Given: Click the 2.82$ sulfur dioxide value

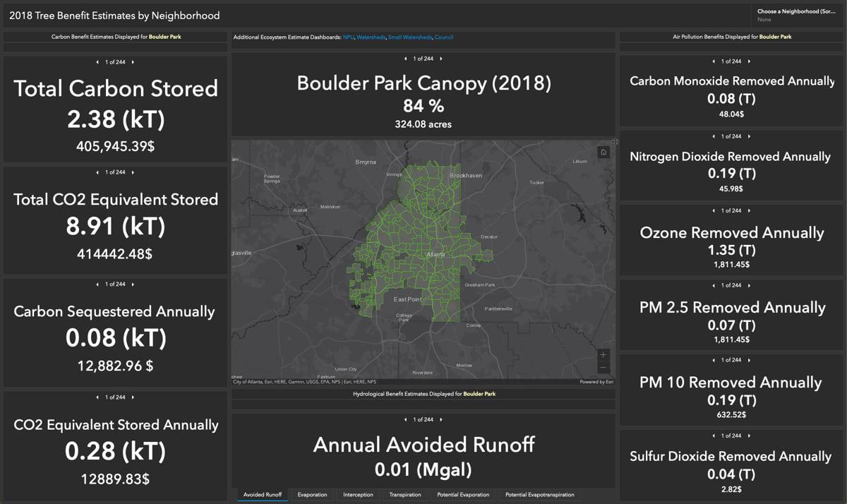Looking at the screenshot, I should pos(731,489).
